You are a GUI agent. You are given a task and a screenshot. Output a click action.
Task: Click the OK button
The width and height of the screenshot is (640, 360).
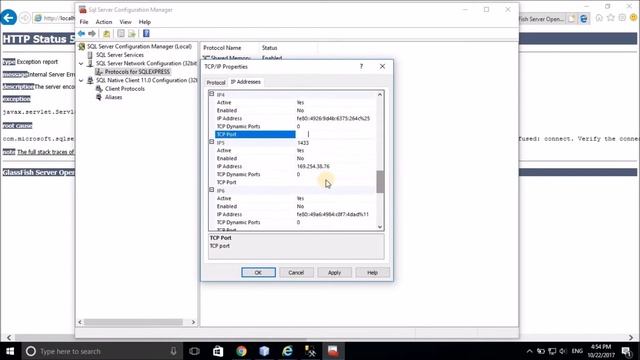point(258,272)
